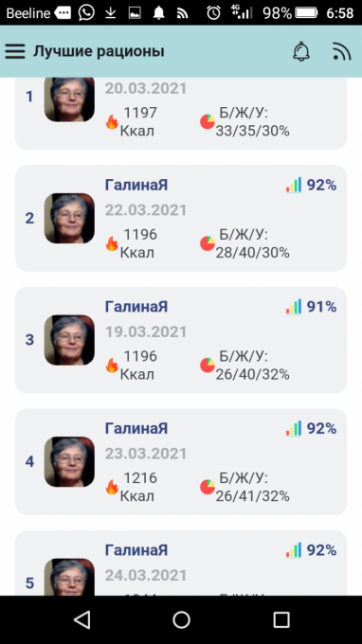Viewport: 362px width, 644px height.
Task: Open ГалинаЯ profile name in entry 2
Action: click(136, 186)
